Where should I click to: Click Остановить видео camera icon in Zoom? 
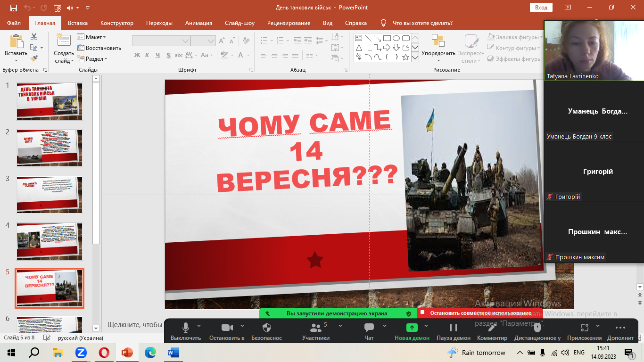(227, 331)
